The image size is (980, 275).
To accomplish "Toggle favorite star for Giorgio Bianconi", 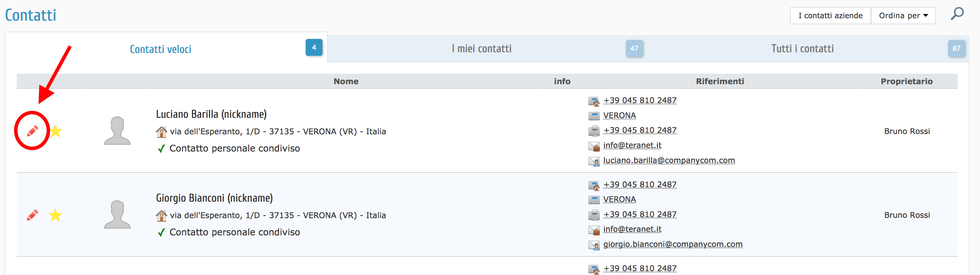I will pyautogui.click(x=55, y=215).
